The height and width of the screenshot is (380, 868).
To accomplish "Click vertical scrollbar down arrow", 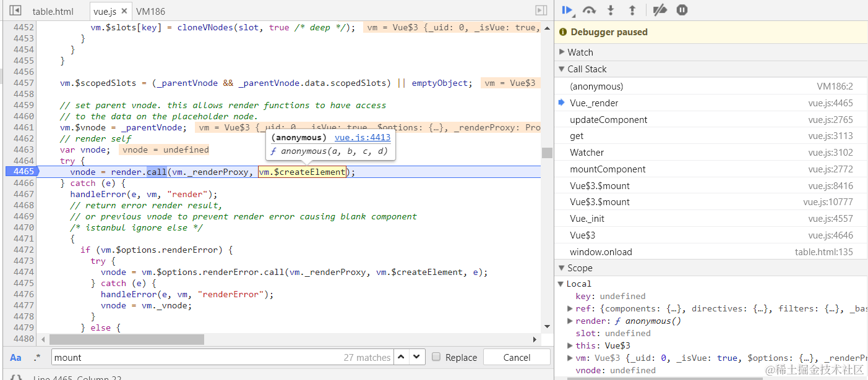I will click(547, 327).
